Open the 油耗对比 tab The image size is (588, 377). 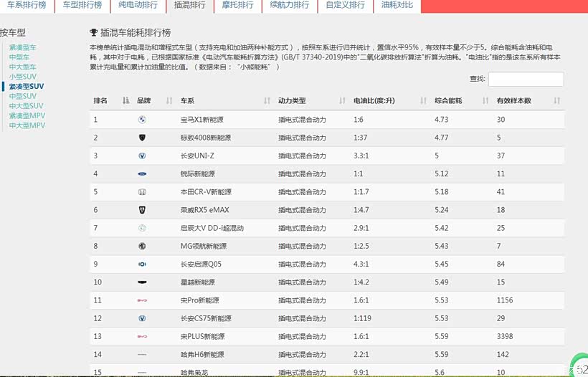click(397, 5)
